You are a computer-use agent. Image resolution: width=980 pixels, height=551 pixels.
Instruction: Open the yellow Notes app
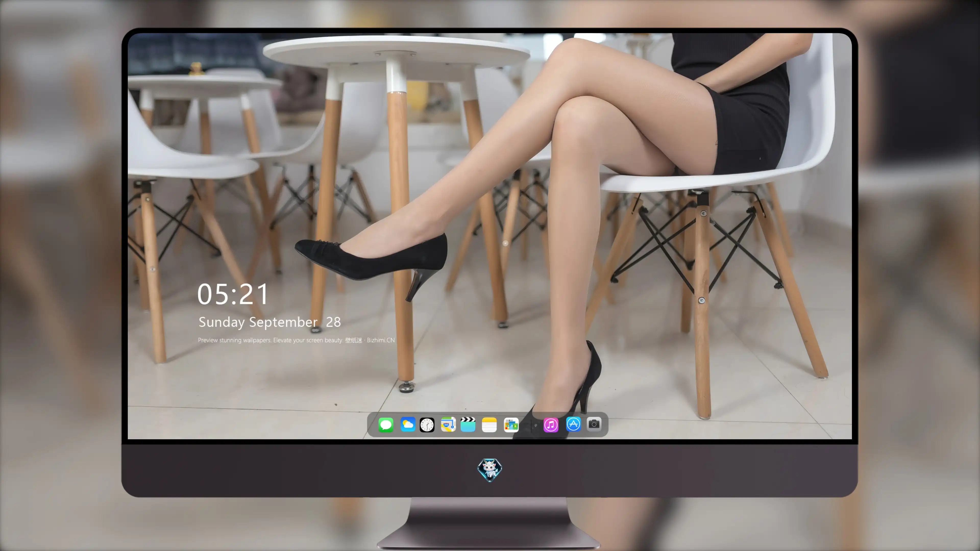tap(489, 425)
